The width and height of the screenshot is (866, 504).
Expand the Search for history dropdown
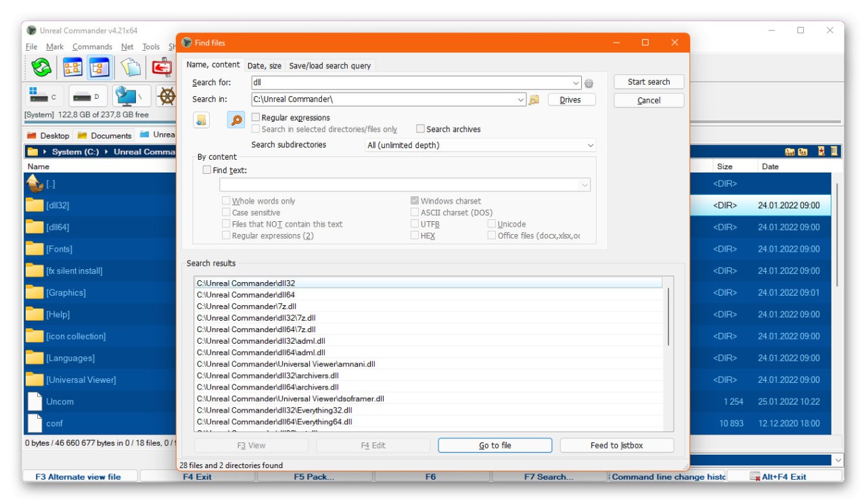576,83
